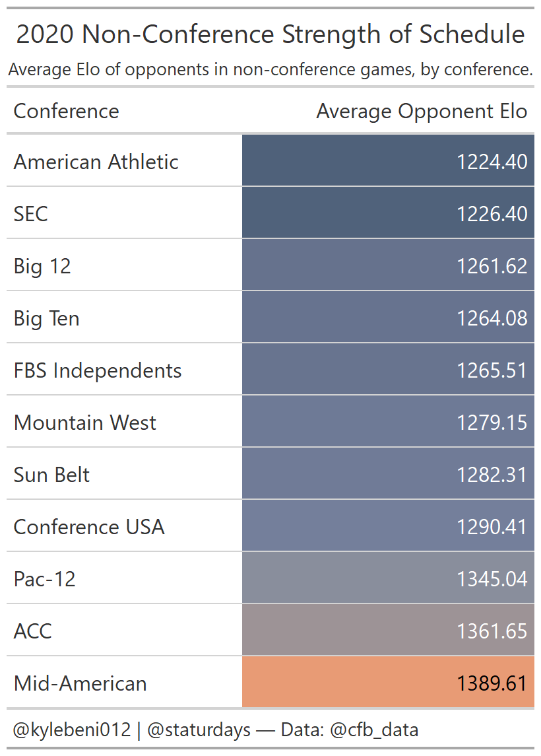Select the American Athletic row label
The width and height of the screenshot is (541, 756).
pos(96,162)
